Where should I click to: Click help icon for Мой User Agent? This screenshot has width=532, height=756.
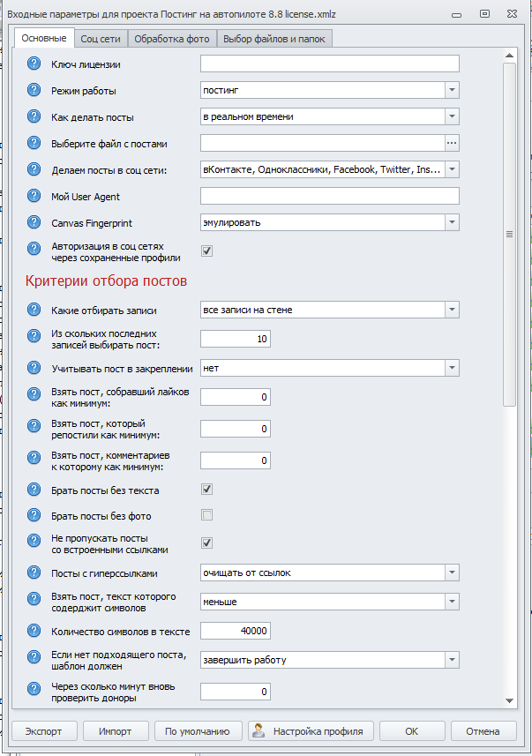point(34,196)
